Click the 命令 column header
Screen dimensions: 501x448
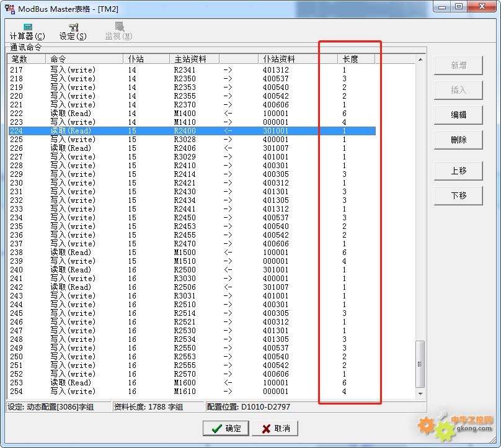point(84,59)
